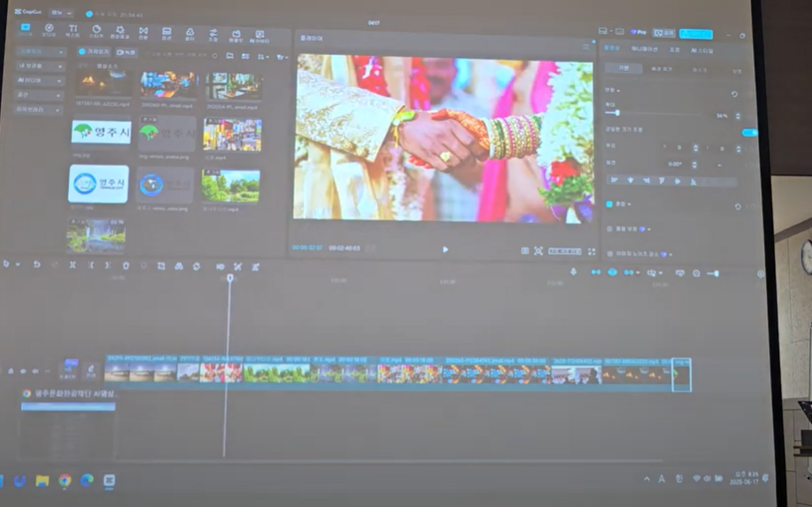
Task: Select the Basic sub-tab
Action: (x=624, y=68)
